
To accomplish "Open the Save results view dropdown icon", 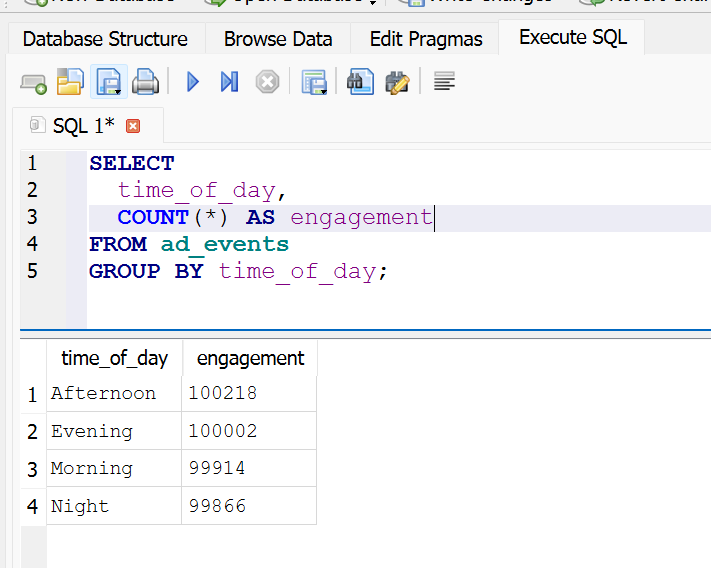I will tap(315, 83).
